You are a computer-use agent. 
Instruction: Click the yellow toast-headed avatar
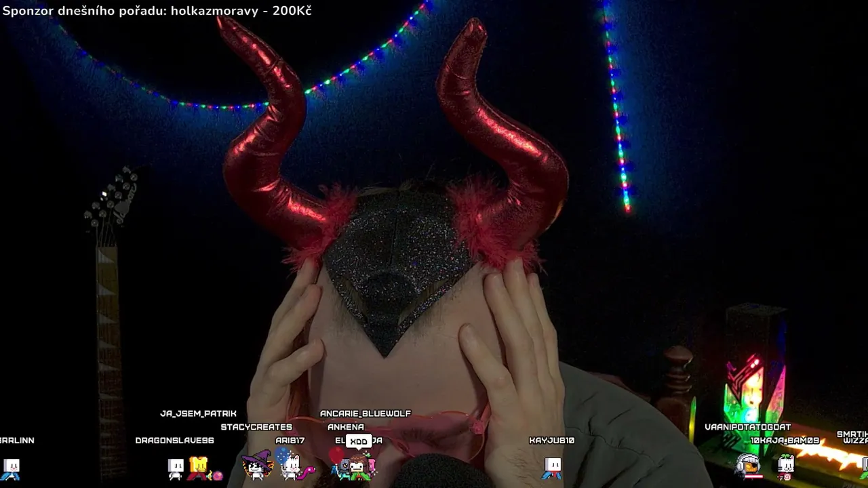(199, 468)
